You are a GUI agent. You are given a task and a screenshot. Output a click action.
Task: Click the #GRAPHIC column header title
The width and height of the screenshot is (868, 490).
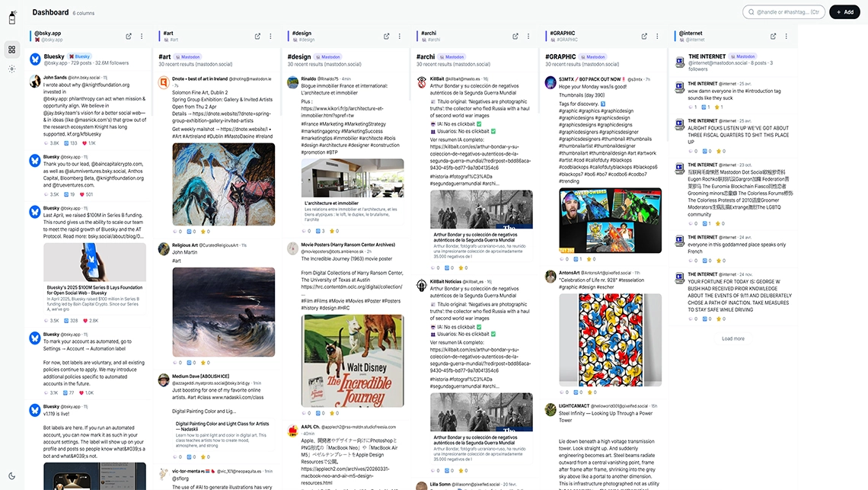563,33
